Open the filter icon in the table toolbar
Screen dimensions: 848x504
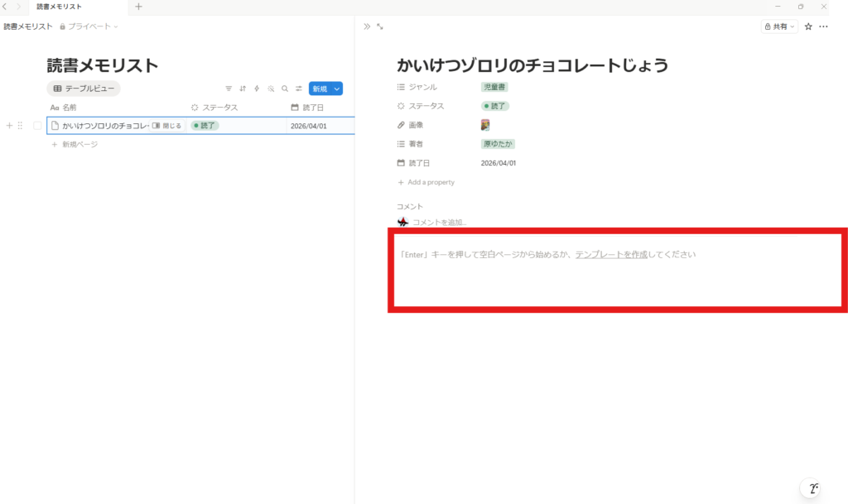(229, 89)
